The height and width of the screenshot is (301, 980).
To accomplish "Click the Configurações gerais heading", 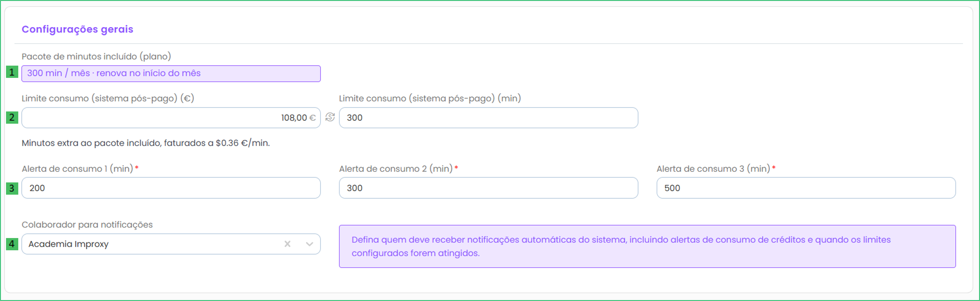I will point(77,29).
